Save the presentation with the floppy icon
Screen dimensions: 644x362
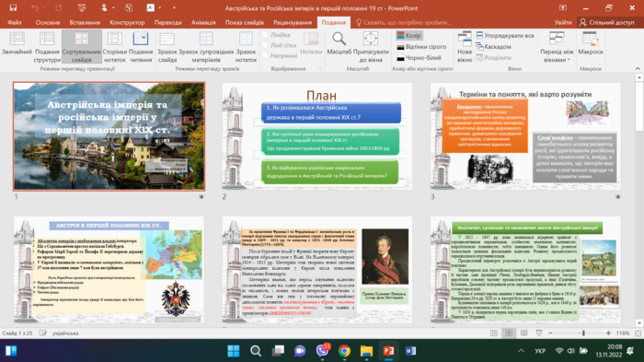13,7
